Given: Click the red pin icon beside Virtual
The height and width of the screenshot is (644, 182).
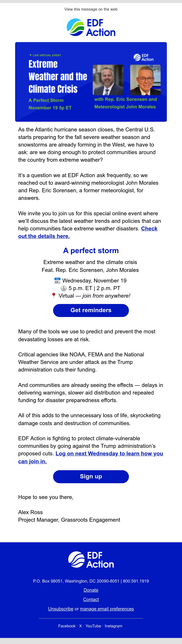Looking at the screenshot, I should click(54, 296).
